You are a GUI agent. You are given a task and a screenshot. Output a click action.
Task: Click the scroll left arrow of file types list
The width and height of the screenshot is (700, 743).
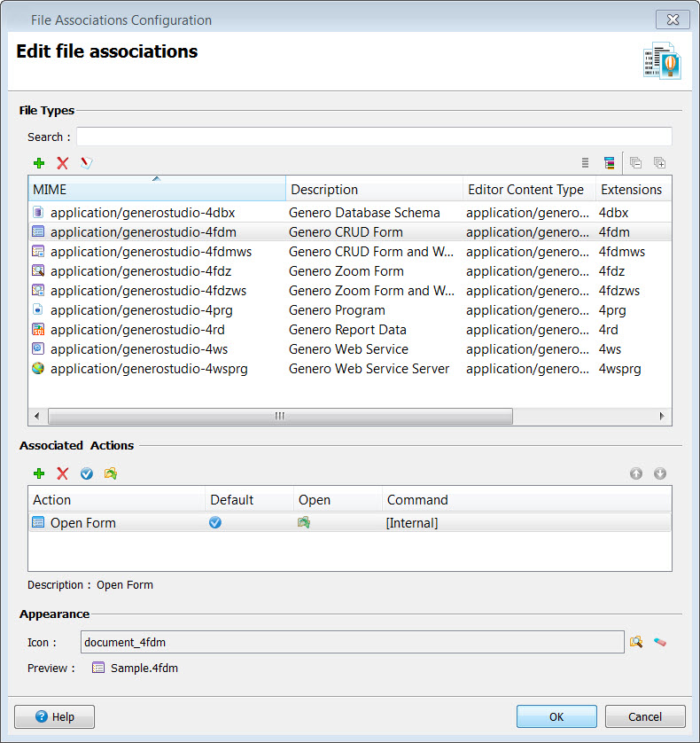tap(37, 416)
